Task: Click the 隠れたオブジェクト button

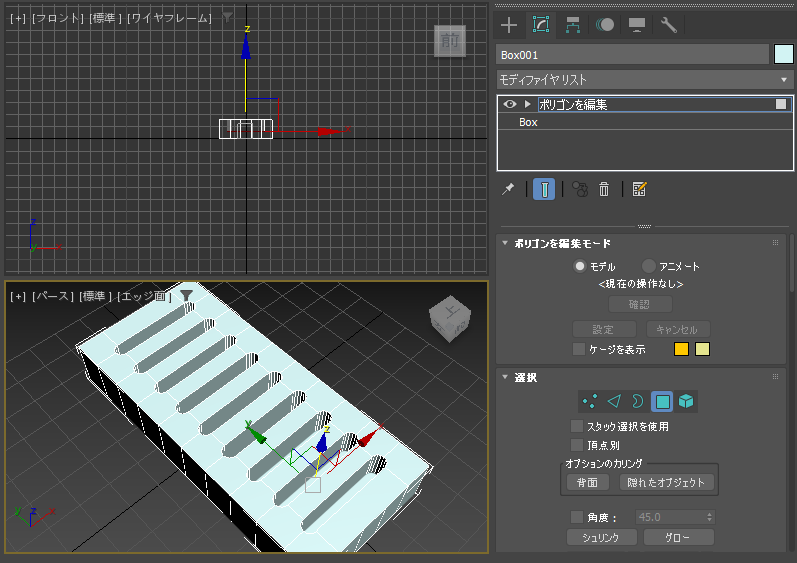Action: (666, 482)
